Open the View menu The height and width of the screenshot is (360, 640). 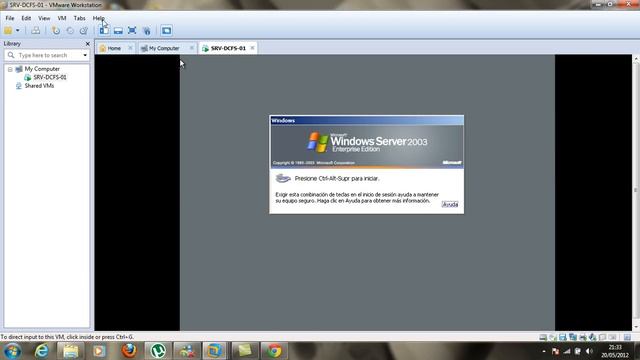pyautogui.click(x=44, y=18)
